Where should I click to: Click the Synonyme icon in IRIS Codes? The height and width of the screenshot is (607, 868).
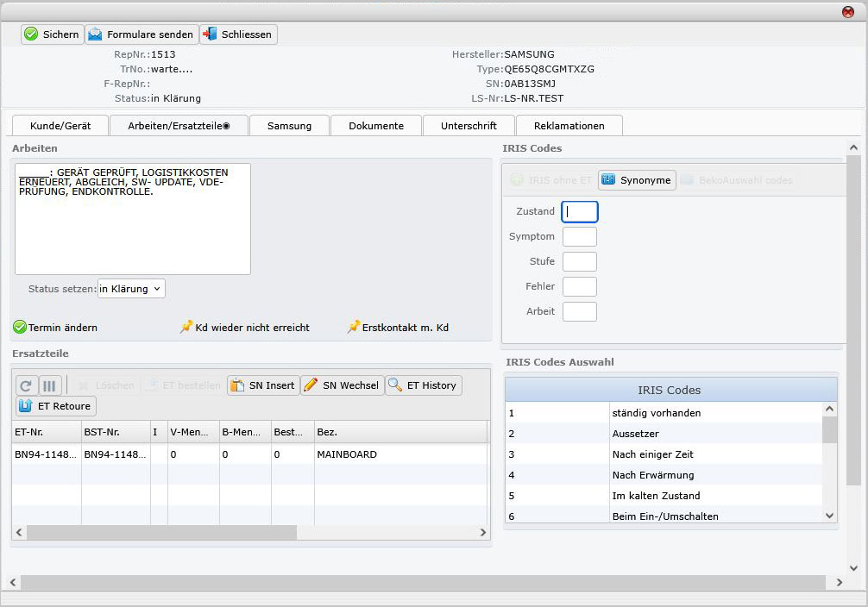[608, 180]
